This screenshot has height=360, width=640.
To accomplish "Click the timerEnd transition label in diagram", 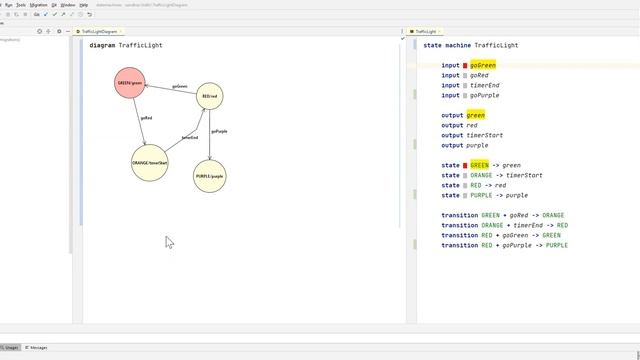I will [x=190, y=138].
